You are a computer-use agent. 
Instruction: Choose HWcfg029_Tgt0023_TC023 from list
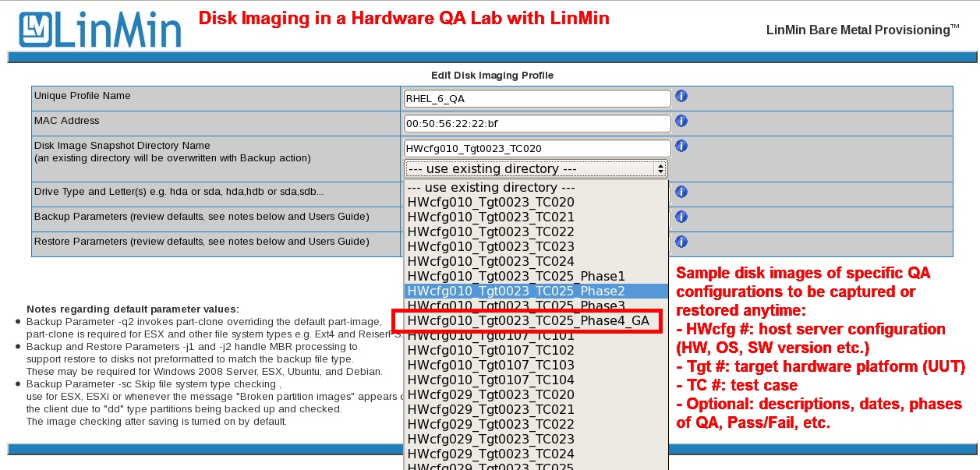pyautogui.click(x=536, y=440)
